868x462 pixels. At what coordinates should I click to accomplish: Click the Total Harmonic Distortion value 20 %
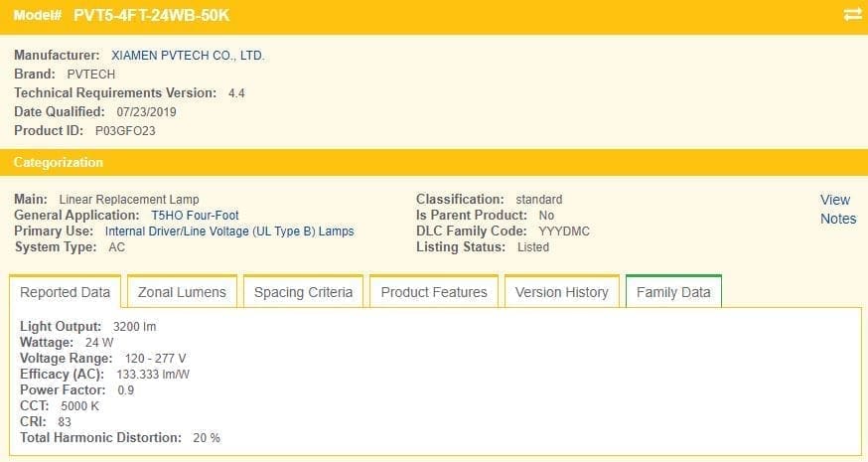pos(207,437)
